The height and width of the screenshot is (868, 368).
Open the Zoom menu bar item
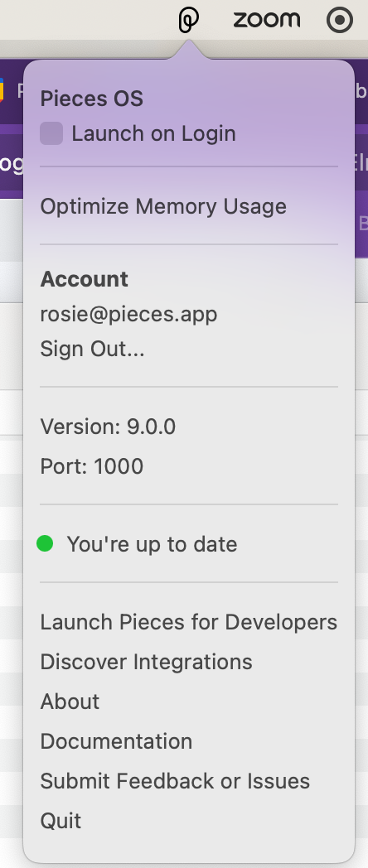267,21
